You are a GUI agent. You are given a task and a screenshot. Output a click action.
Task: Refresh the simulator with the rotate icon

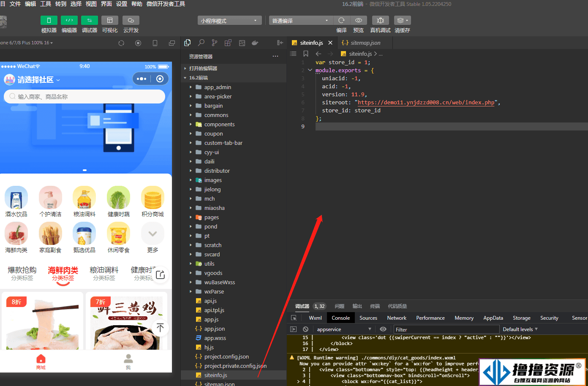121,43
